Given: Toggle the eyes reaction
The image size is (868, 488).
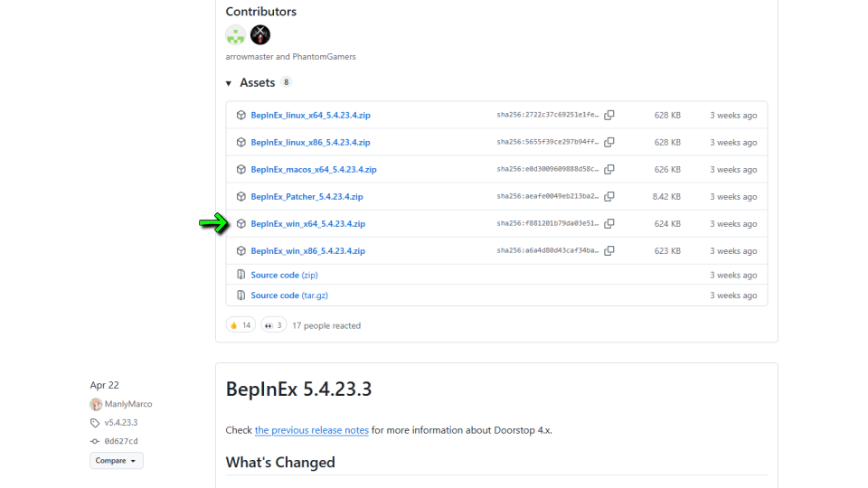Looking at the screenshot, I should point(273,325).
